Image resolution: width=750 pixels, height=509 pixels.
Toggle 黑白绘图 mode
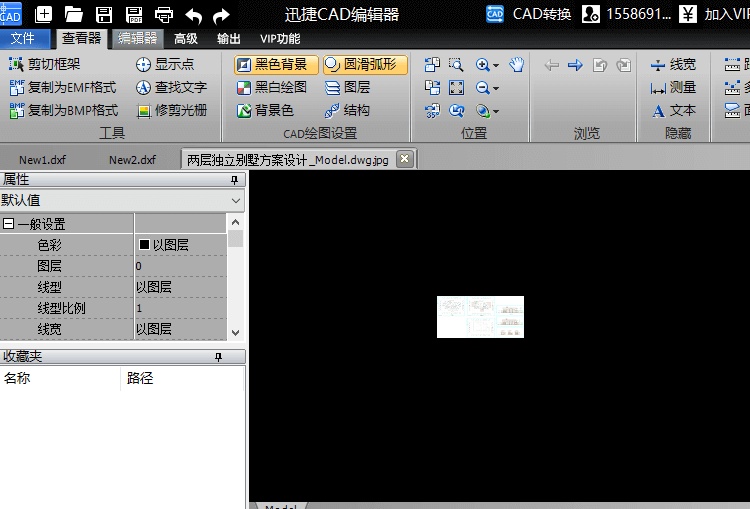272,88
